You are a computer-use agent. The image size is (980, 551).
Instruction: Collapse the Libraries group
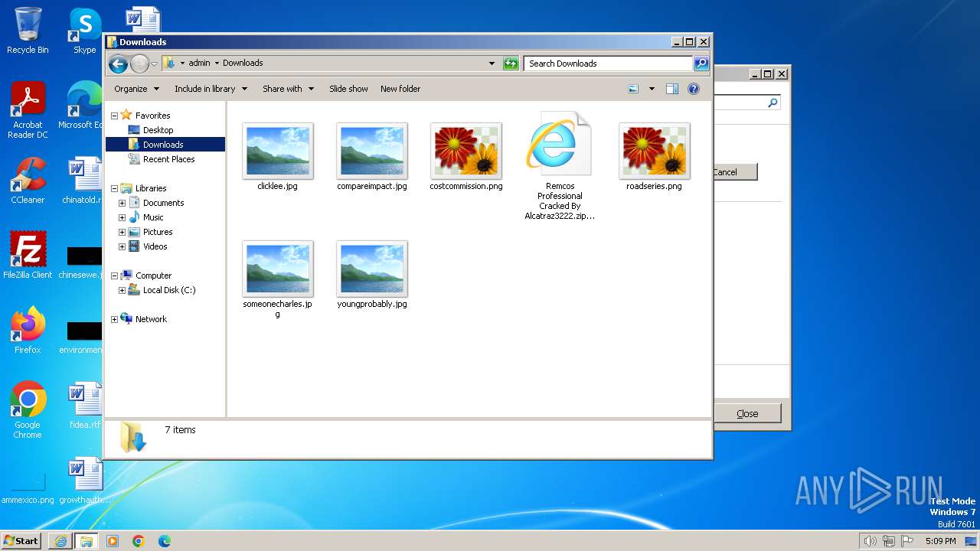(114, 188)
